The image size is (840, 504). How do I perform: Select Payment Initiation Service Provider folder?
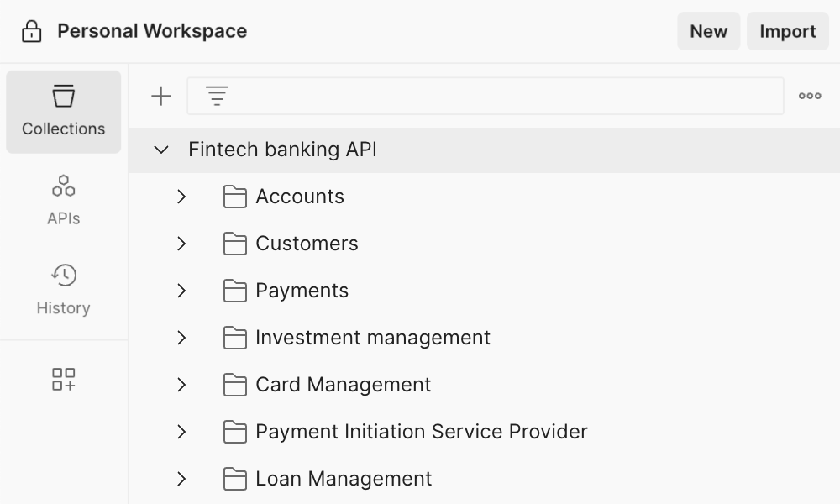(421, 432)
